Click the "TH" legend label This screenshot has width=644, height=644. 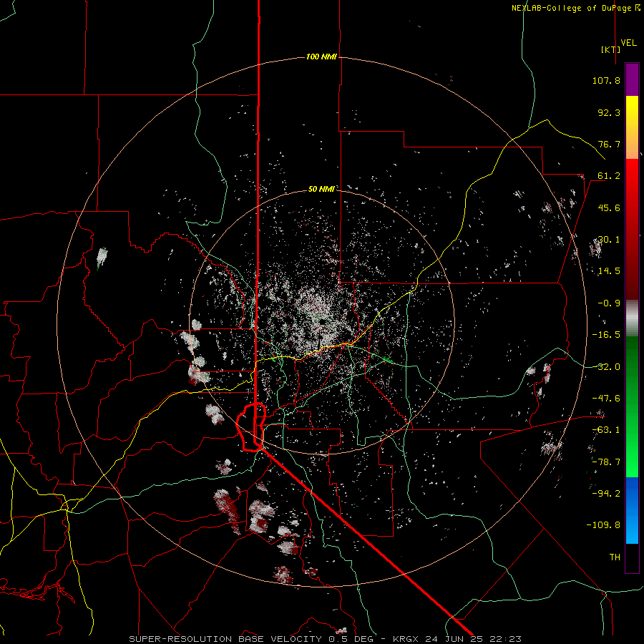(x=615, y=557)
